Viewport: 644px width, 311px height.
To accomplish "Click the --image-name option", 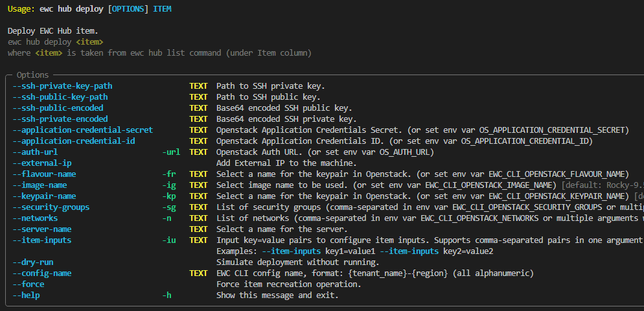I will (40, 185).
